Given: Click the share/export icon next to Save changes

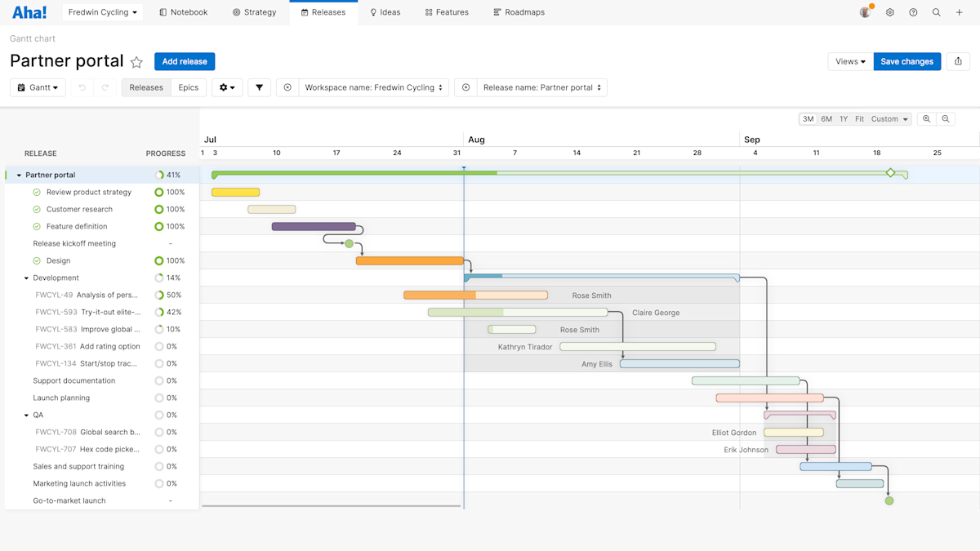Looking at the screenshot, I should (958, 61).
